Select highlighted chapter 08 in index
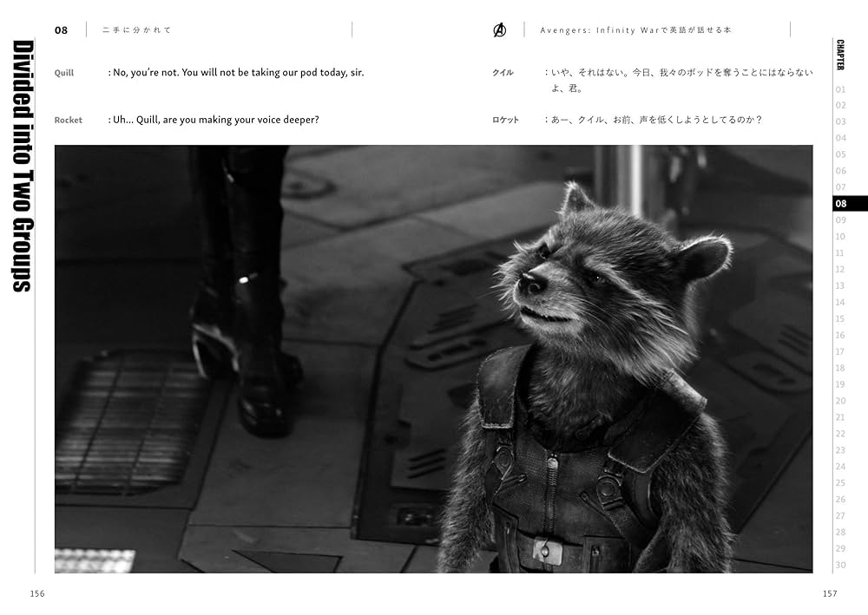This screenshot has width=868, height=615. coord(849,204)
